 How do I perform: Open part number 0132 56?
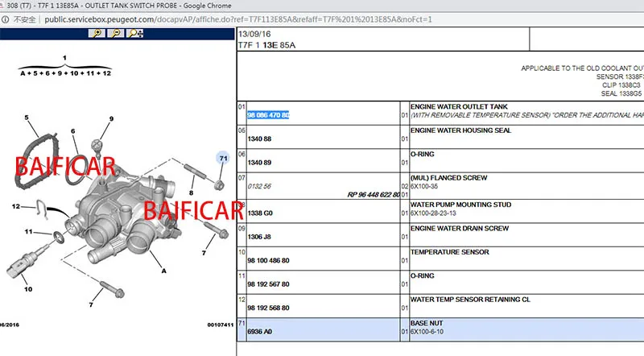[x=259, y=186]
